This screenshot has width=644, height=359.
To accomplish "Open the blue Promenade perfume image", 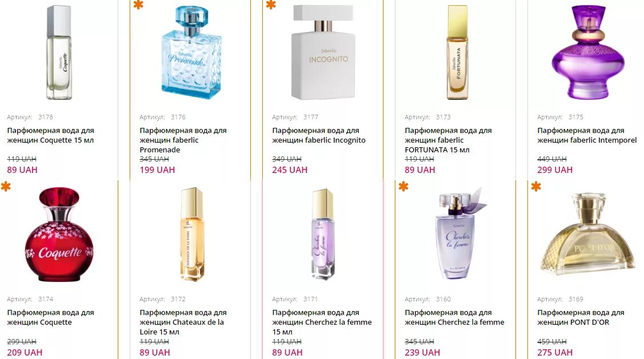I will coord(191,53).
